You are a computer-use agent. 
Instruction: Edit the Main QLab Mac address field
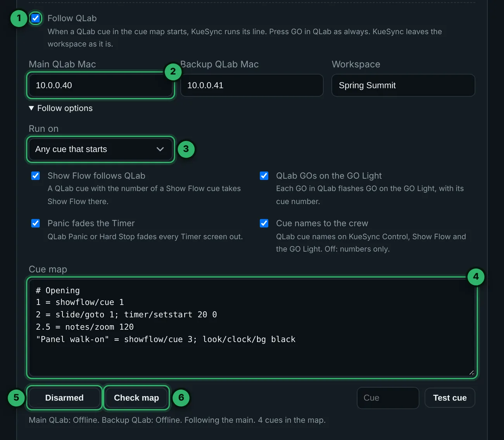coord(100,85)
